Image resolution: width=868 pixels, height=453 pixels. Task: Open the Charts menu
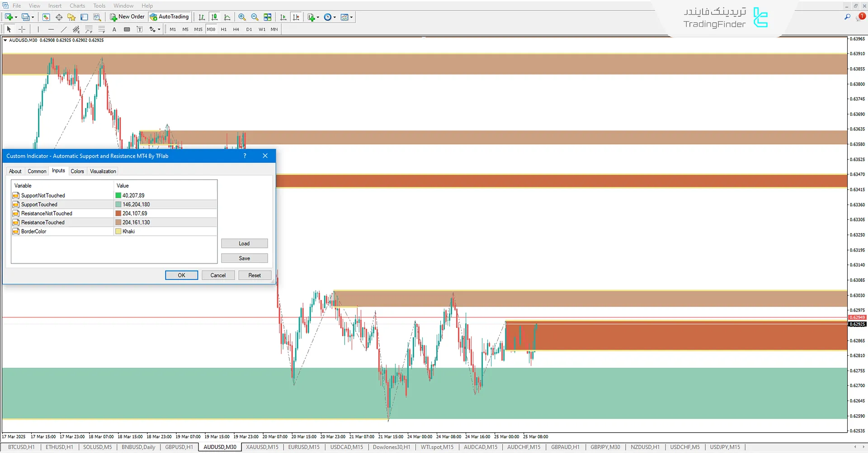pyautogui.click(x=77, y=5)
